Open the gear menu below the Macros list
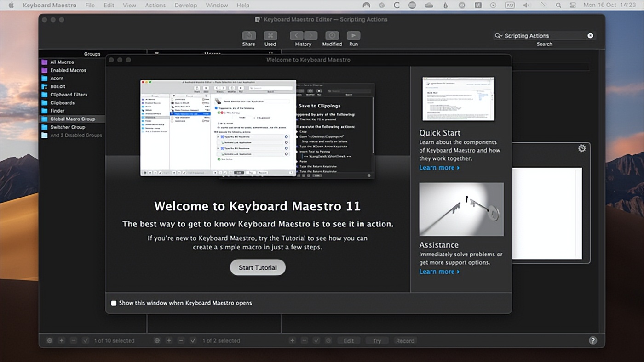The image size is (644, 362). tap(157, 340)
